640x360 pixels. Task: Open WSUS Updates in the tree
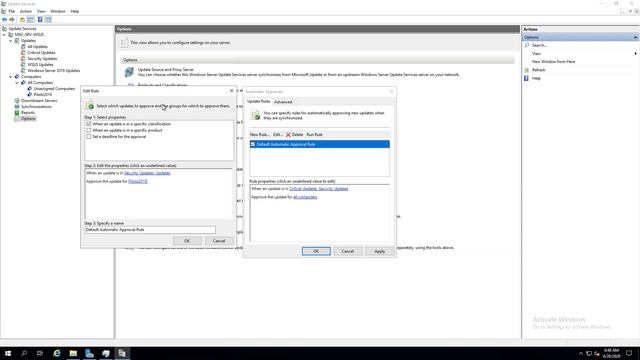click(40, 64)
